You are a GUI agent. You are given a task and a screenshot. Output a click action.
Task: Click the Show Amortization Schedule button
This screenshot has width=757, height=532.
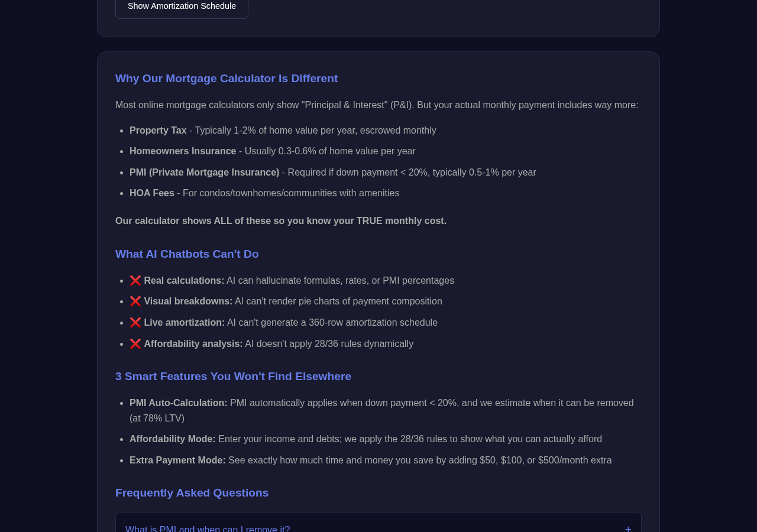[182, 7]
